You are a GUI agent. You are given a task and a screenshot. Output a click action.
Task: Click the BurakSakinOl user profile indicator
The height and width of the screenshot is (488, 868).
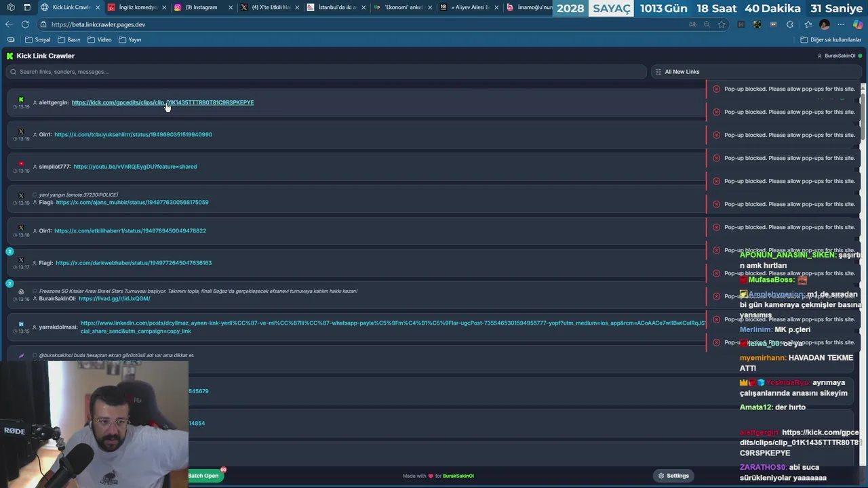[x=840, y=56]
